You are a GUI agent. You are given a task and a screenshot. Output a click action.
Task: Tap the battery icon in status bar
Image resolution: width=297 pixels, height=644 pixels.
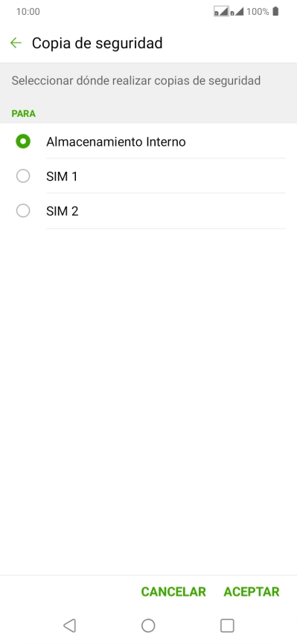275,11
